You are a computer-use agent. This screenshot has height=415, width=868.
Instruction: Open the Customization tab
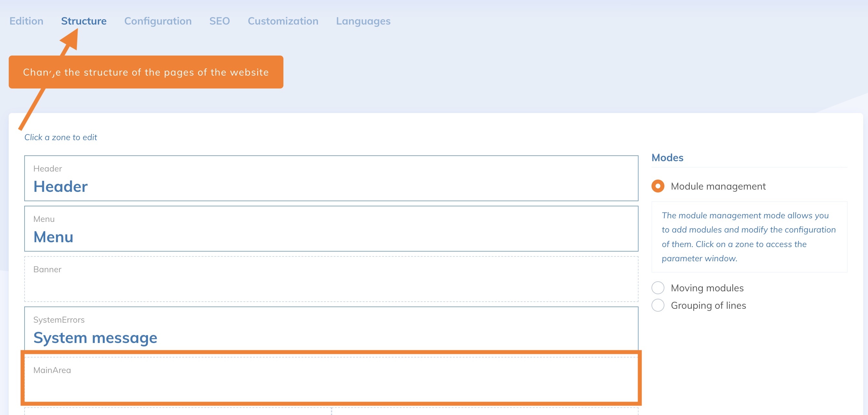pos(283,21)
